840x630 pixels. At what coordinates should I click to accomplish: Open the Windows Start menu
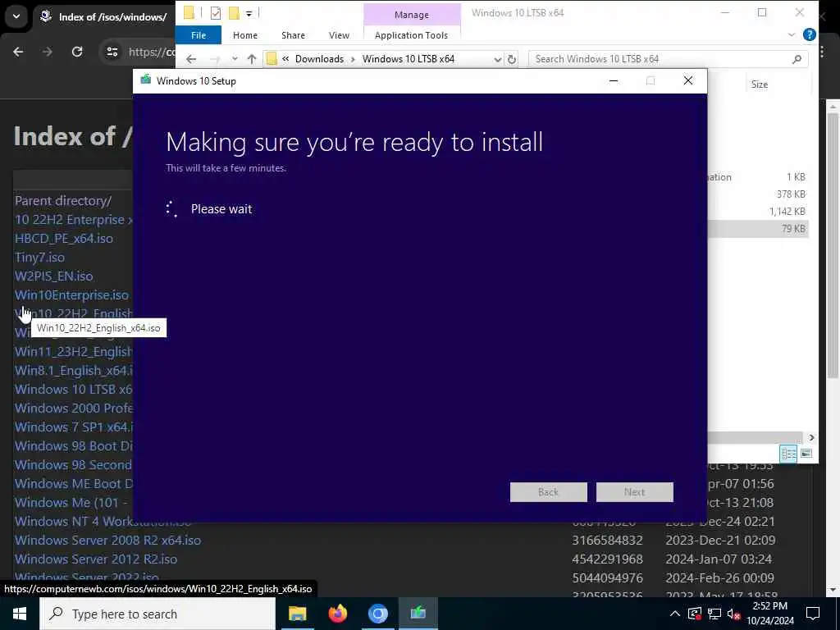click(20, 614)
